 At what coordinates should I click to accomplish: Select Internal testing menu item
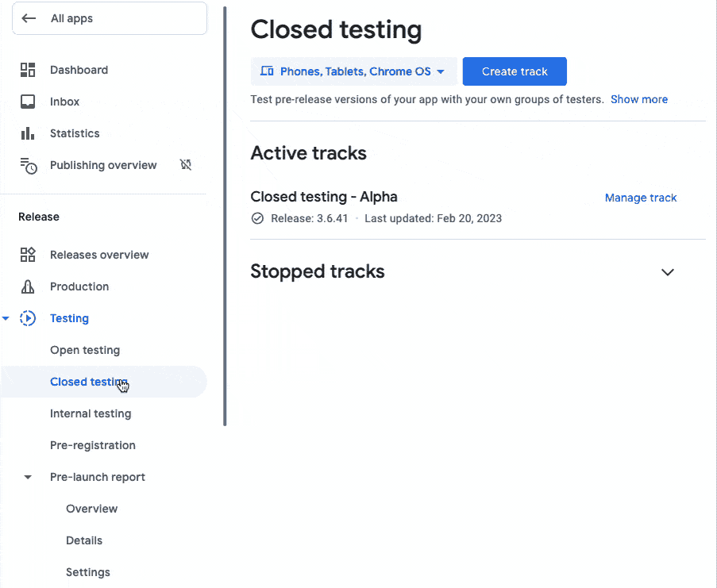point(91,413)
